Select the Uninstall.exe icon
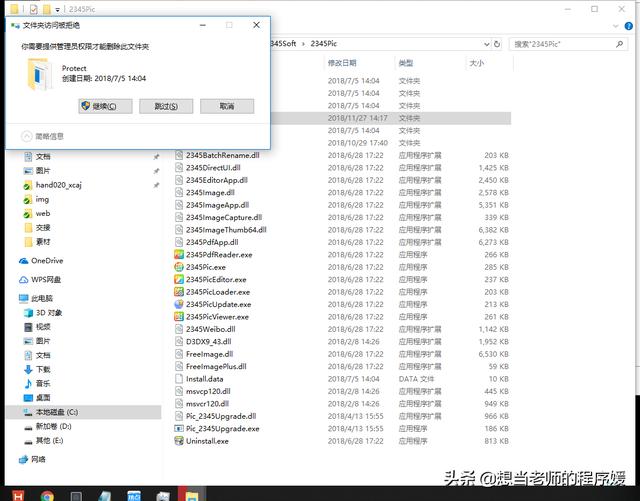 (x=179, y=441)
